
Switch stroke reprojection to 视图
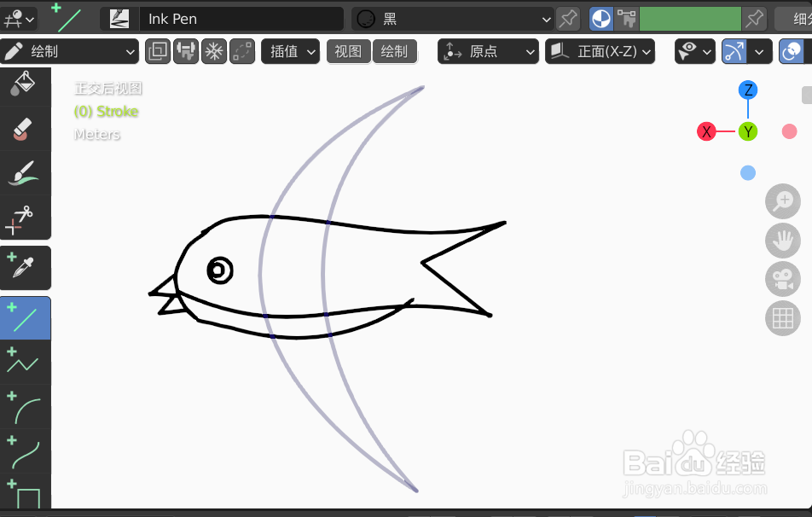coord(348,51)
